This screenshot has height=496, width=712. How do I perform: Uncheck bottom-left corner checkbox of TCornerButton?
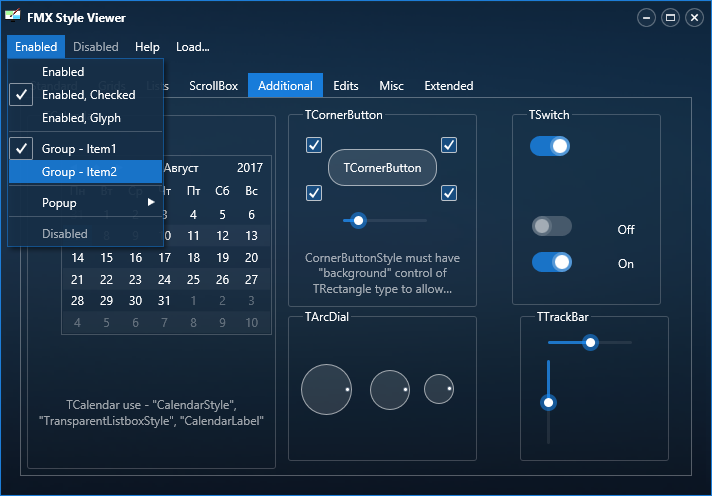pos(314,193)
